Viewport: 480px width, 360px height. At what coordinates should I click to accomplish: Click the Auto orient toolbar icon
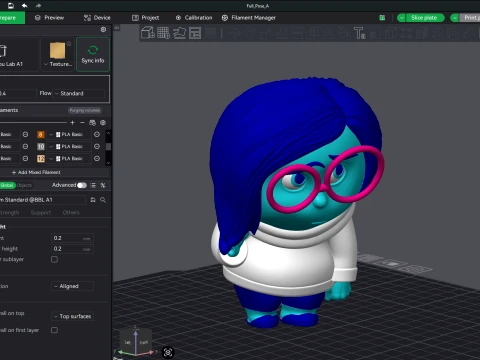click(179, 33)
